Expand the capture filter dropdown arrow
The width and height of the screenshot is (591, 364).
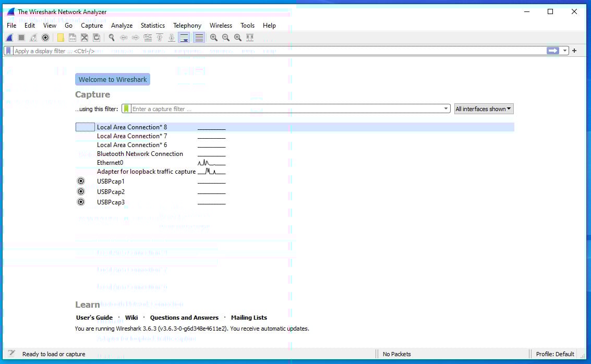click(446, 108)
